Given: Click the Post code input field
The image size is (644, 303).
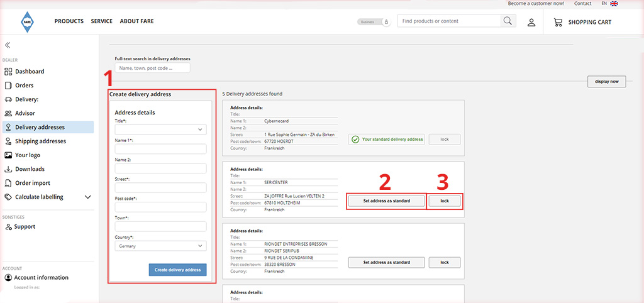Looking at the screenshot, I should [x=160, y=207].
